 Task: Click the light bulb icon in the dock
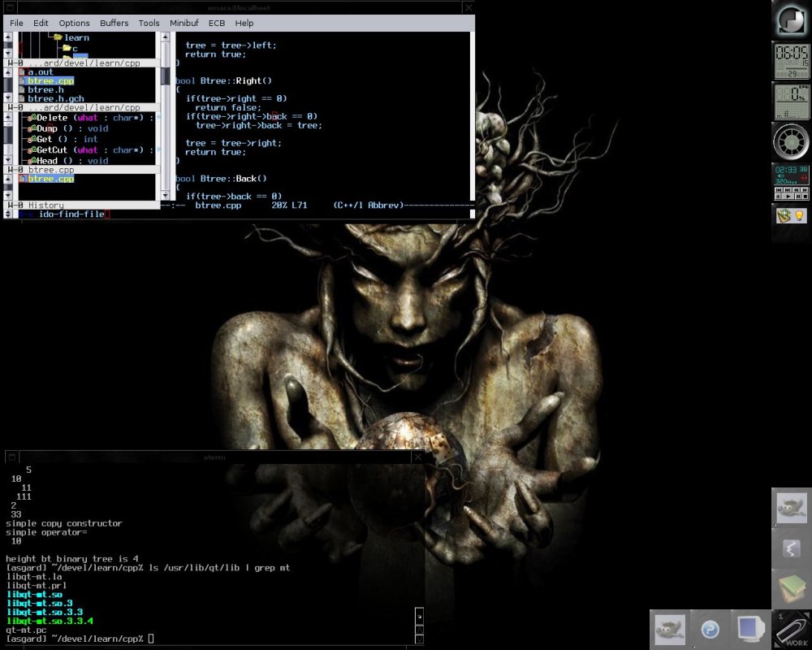(799, 215)
